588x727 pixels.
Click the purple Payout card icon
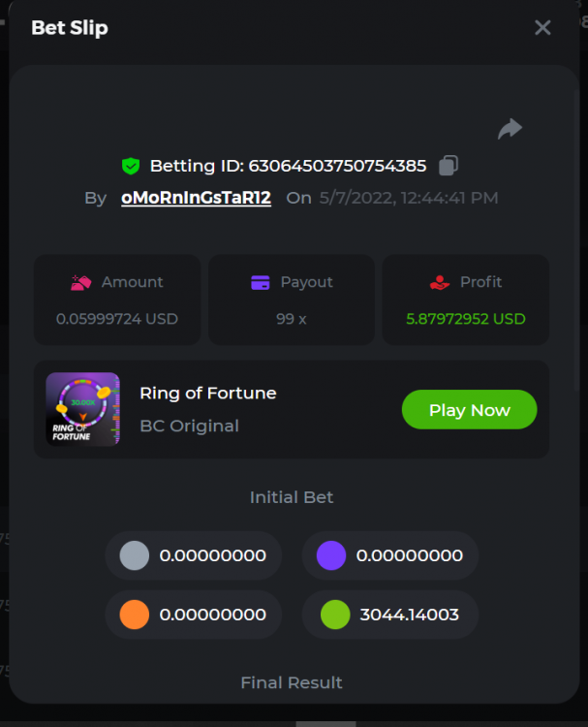pyautogui.click(x=260, y=282)
